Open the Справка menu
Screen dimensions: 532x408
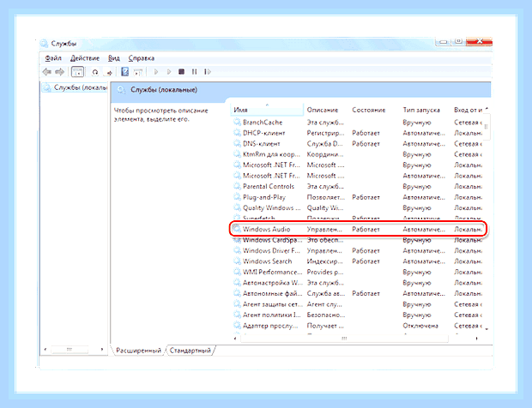(x=142, y=58)
